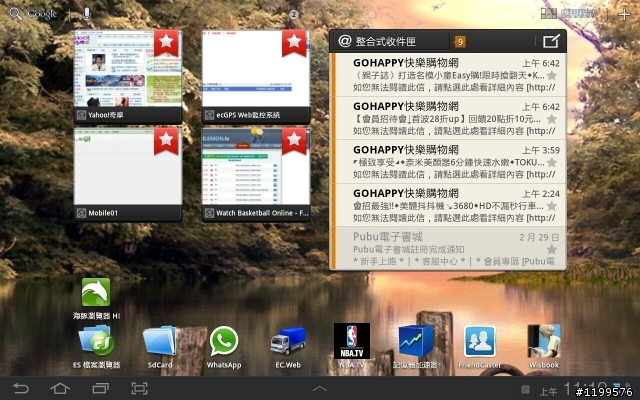The image size is (640, 400).
Task: Open the memory booster chart app
Action: coord(416,347)
